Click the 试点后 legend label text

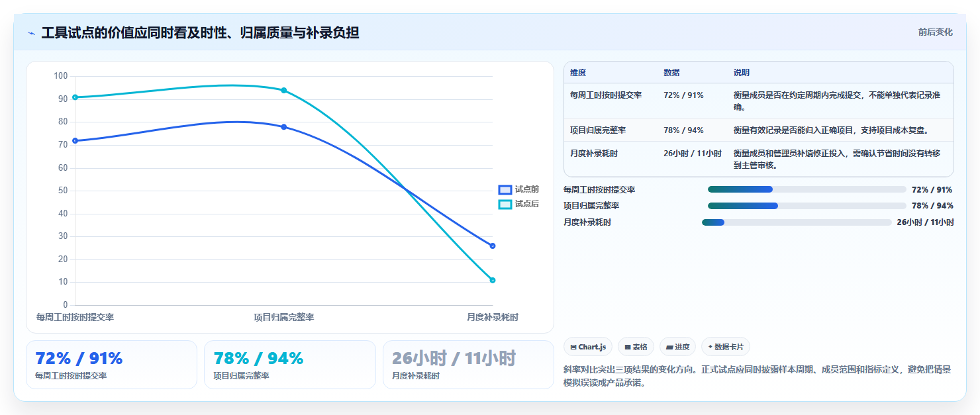coord(527,204)
